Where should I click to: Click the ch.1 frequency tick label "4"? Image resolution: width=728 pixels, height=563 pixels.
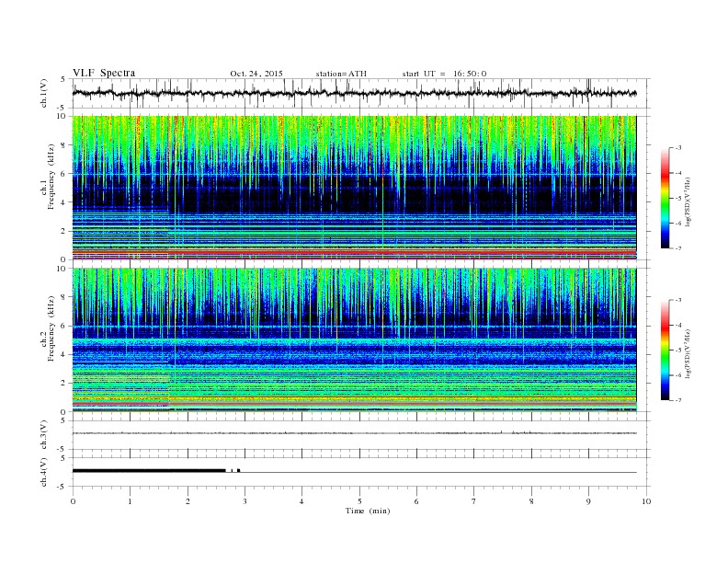click(64, 202)
